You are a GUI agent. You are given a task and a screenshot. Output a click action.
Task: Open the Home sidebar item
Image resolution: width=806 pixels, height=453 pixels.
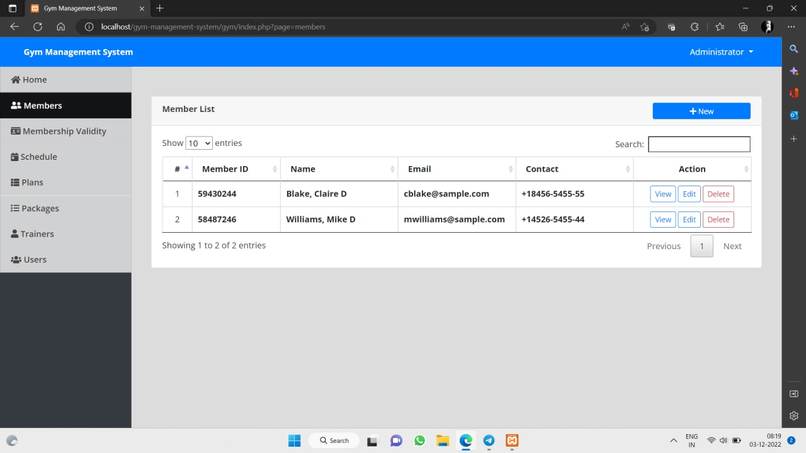click(x=65, y=80)
